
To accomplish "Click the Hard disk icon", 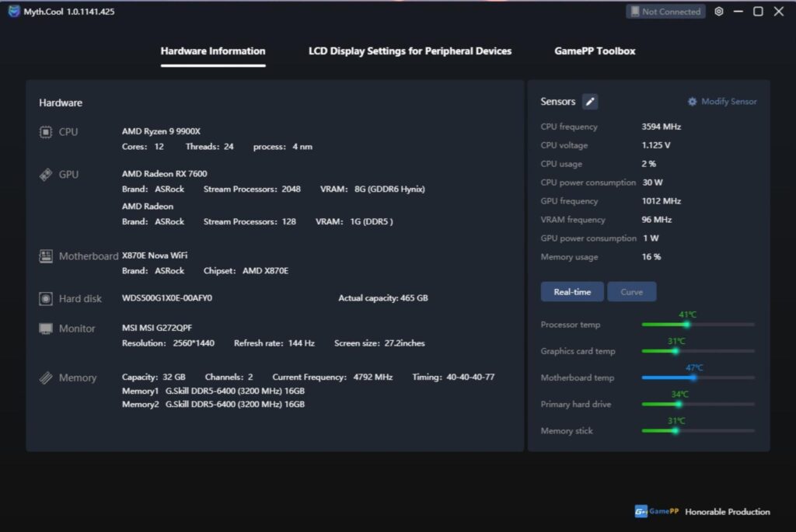I will (x=46, y=299).
